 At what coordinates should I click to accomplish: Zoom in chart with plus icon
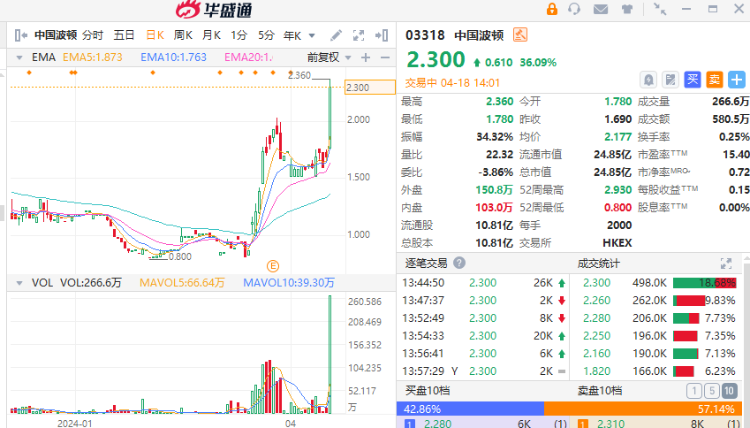point(366,57)
